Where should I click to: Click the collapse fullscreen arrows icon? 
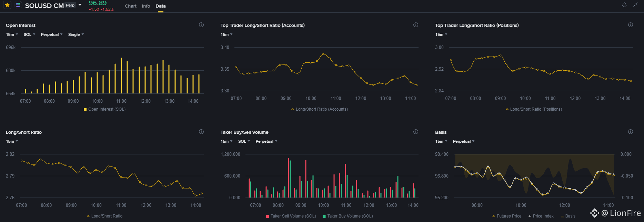(x=635, y=5)
